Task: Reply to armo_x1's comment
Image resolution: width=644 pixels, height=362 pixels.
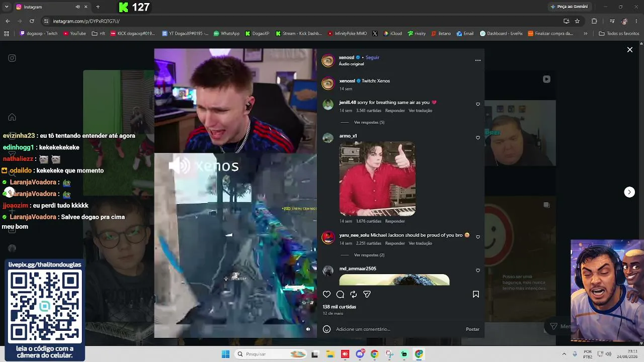Action: click(395, 221)
